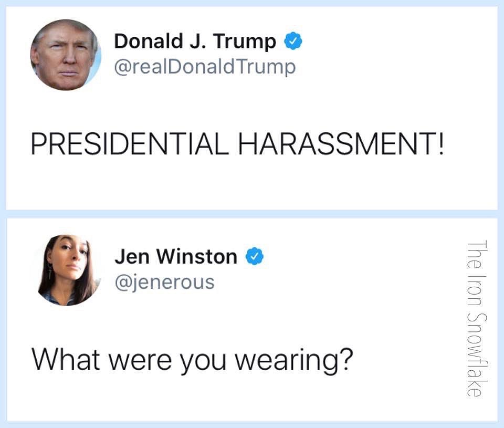Click the PRESIDENTIAL HARASSMENT! tweet text
504x428 pixels.
[x=237, y=144]
